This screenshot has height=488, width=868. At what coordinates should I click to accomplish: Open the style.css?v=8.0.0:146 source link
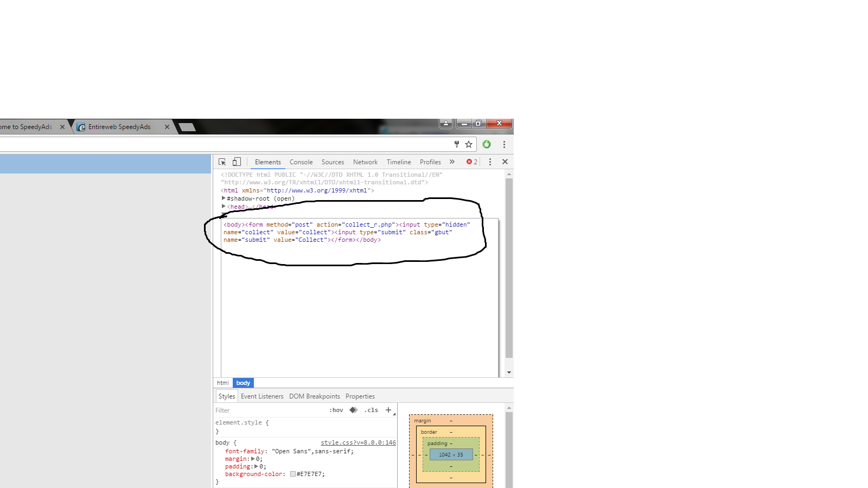pos(358,442)
